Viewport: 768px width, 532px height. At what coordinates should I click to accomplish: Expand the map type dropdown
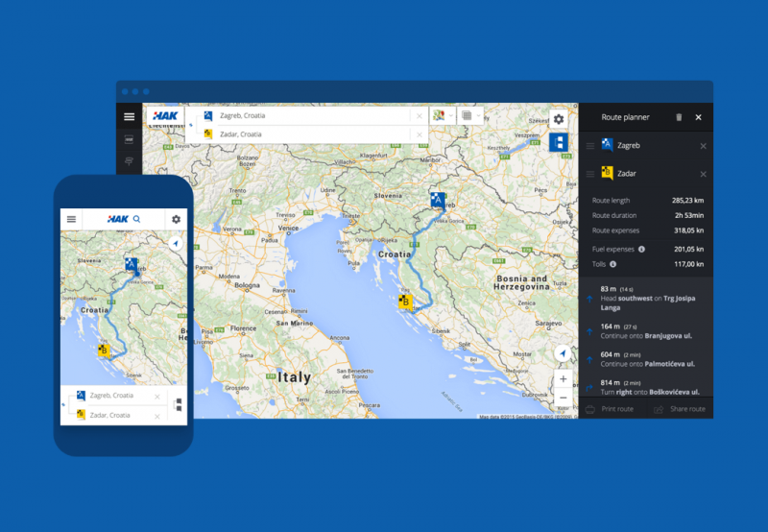[443, 115]
